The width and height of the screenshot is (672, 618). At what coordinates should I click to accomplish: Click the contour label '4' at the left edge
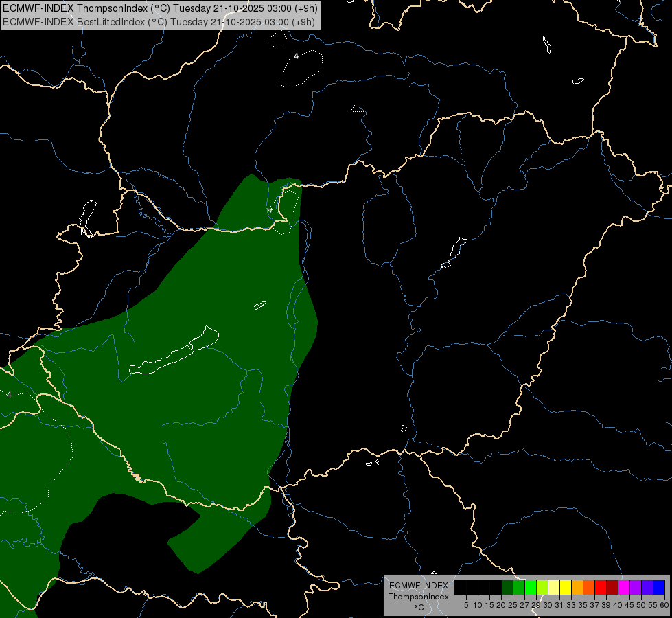point(9,395)
